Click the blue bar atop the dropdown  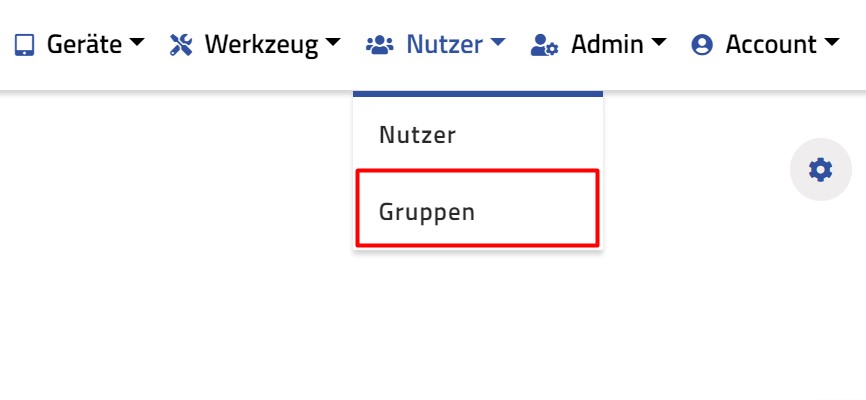477,94
